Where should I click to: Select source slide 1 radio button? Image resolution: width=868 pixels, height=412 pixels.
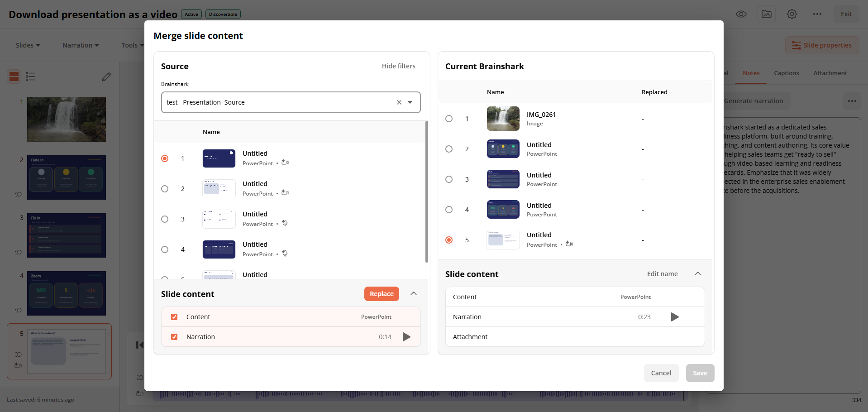pos(165,158)
